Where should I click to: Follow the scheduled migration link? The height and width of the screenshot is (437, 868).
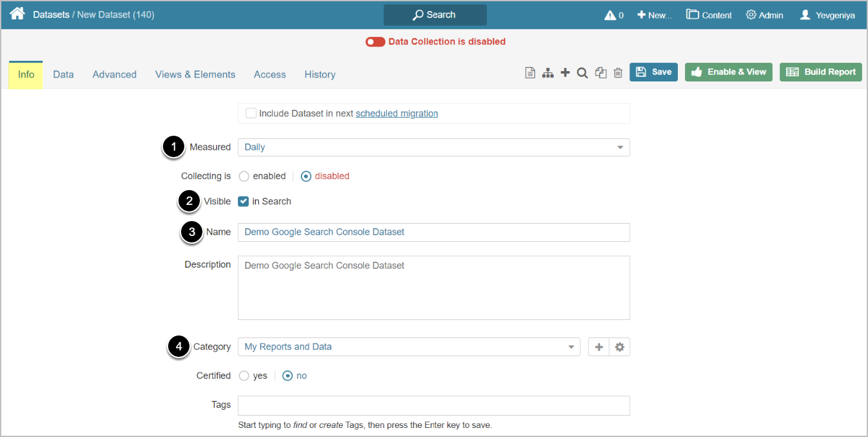pyautogui.click(x=396, y=113)
